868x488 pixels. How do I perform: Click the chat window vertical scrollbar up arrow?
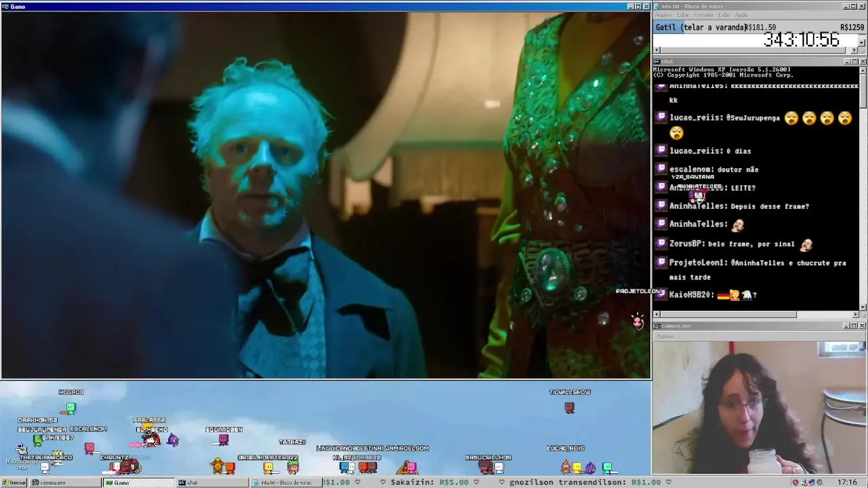pos(863,70)
